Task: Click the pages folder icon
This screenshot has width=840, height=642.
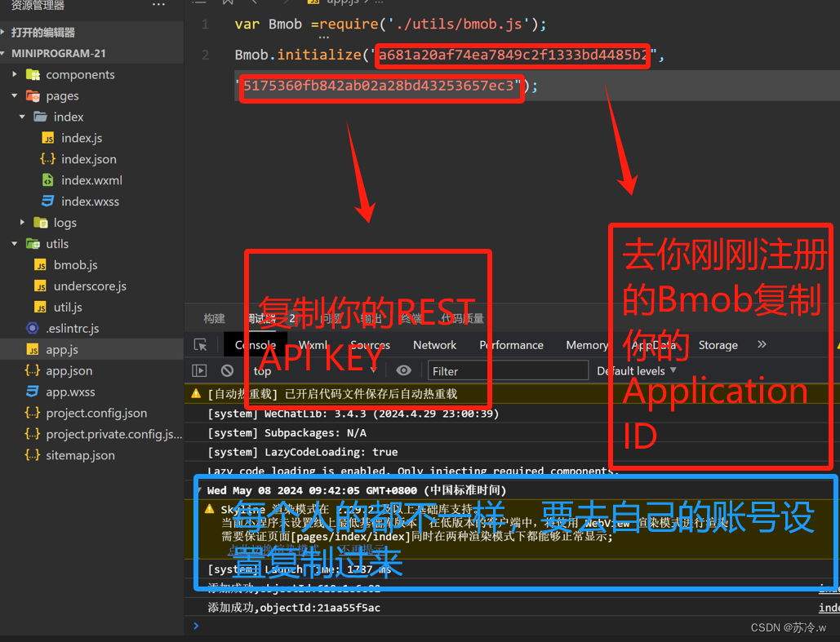Action: click(33, 95)
